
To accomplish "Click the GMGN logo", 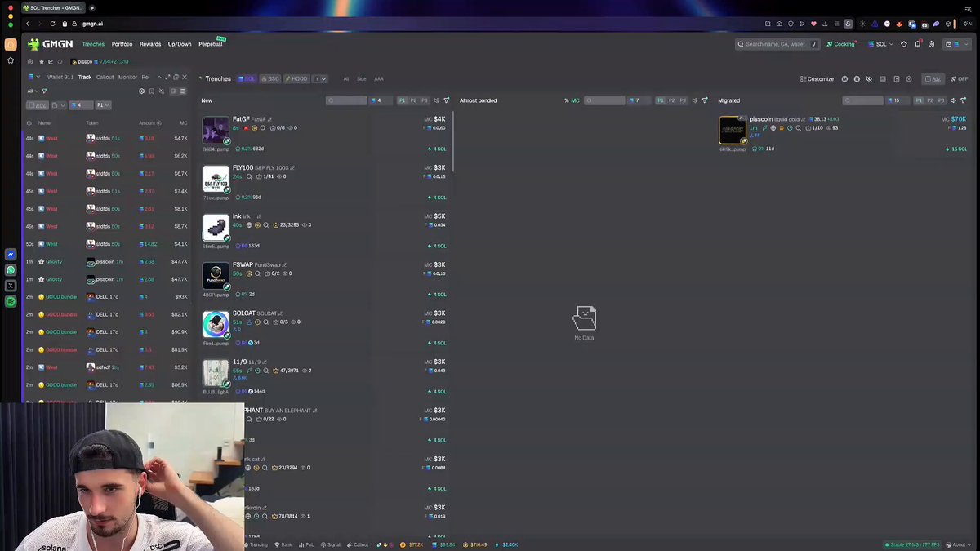I will [x=49, y=44].
